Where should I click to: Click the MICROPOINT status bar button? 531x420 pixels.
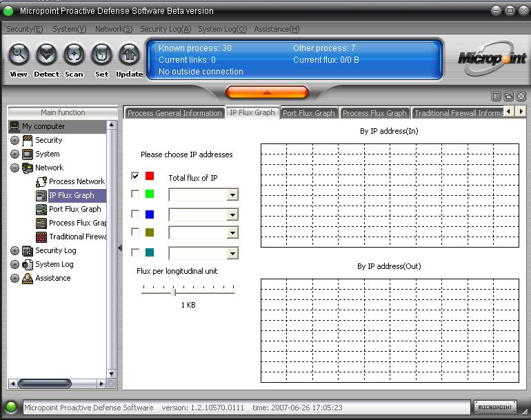point(495,407)
